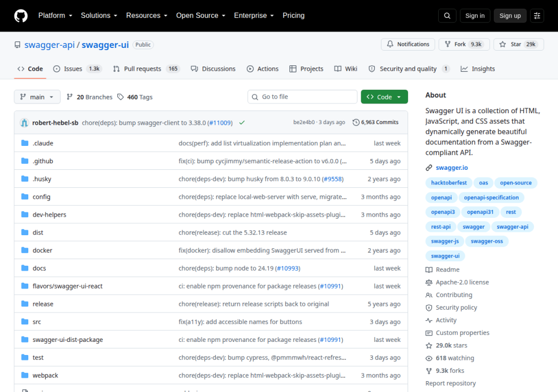
Task: Click the tag icon beside 460 Tags
Action: [x=120, y=97]
